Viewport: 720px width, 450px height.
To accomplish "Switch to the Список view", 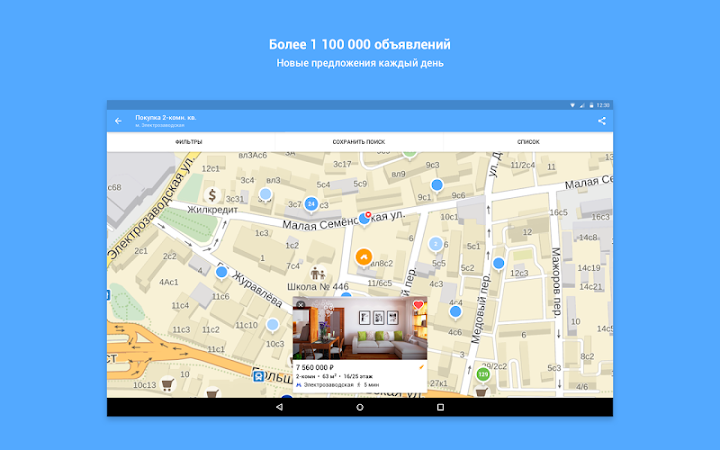I will point(528,142).
